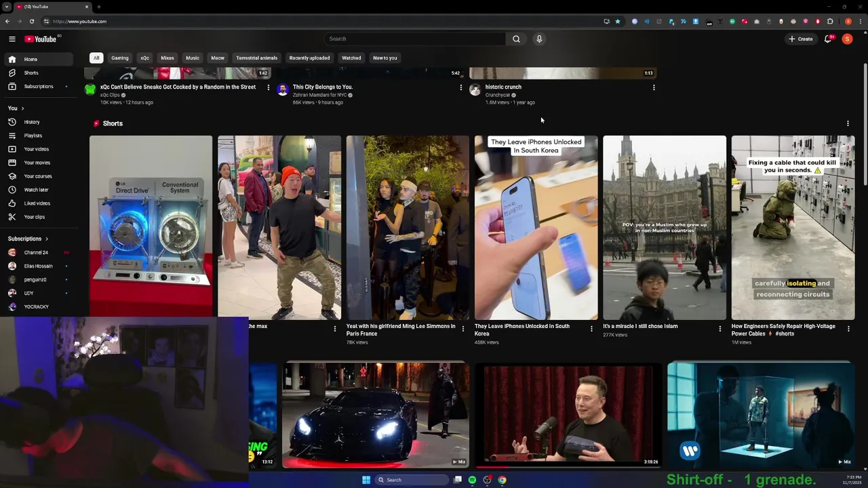Screen dimensions: 868x488
Task: Open options menu for xQc Sneako video
Action: point(268,87)
